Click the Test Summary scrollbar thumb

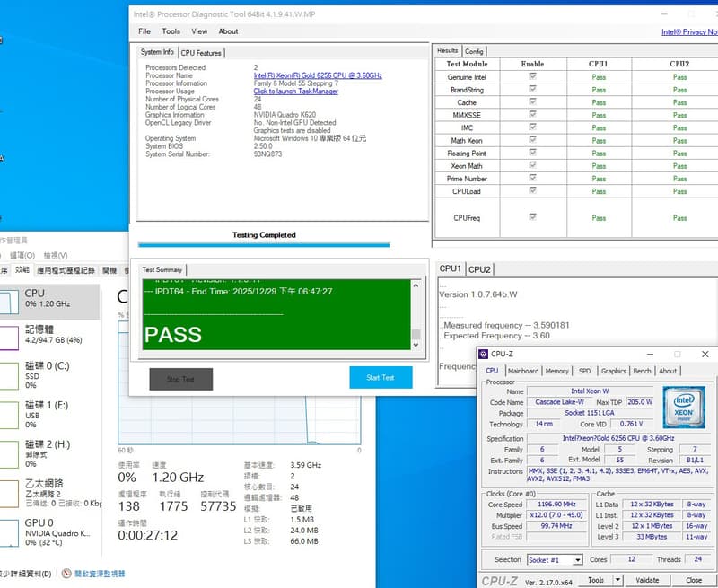[x=416, y=335]
